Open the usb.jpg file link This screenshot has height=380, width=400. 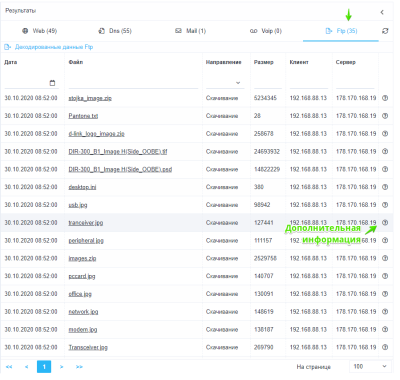78,205
